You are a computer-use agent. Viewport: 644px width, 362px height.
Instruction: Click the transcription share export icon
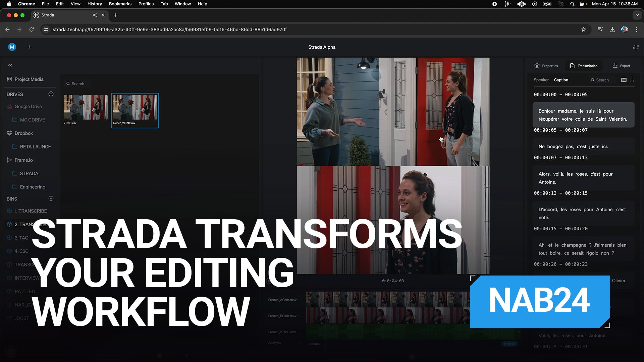point(632,80)
